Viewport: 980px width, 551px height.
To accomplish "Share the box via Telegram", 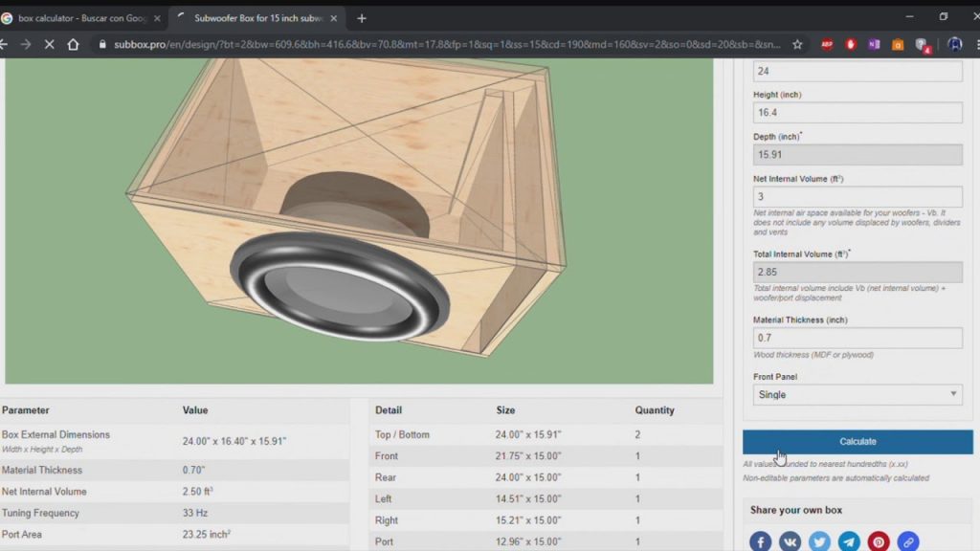I will 849,541.
